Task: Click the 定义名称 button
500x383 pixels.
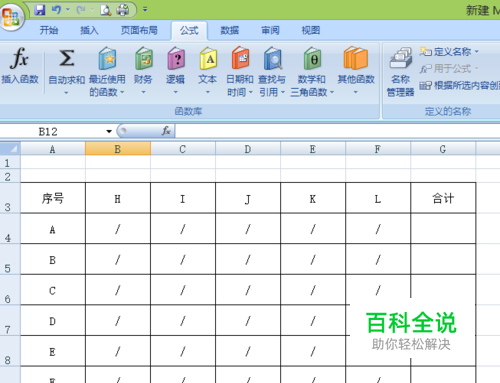Action: click(449, 51)
